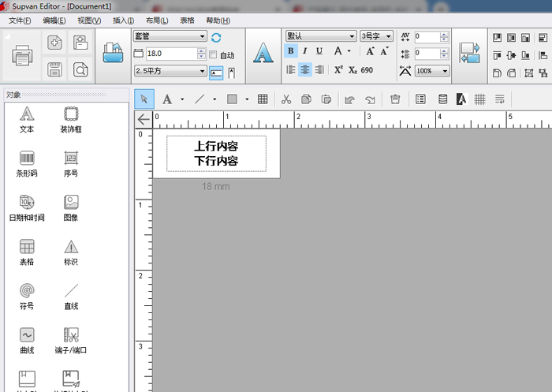
Task: Enable the 自动 auto checkbox
Action: point(213,55)
